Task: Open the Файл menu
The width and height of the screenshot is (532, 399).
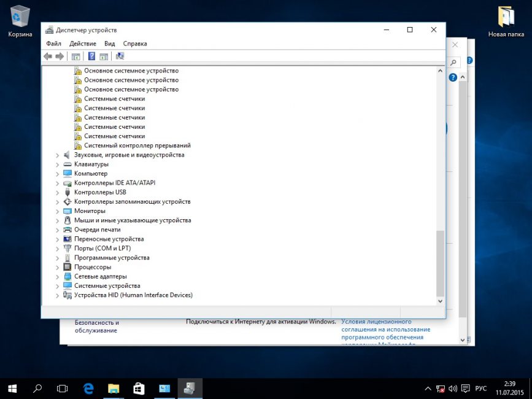Action: (53, 44)
